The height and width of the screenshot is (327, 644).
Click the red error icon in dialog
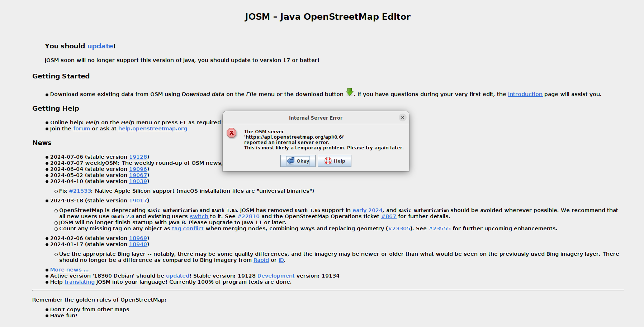coord(232,133)
